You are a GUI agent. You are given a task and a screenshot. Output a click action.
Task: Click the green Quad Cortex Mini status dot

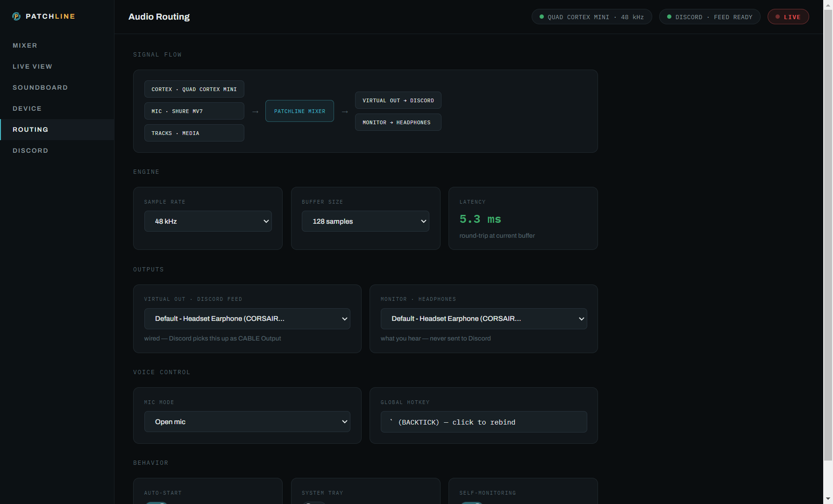click(541, 17)
